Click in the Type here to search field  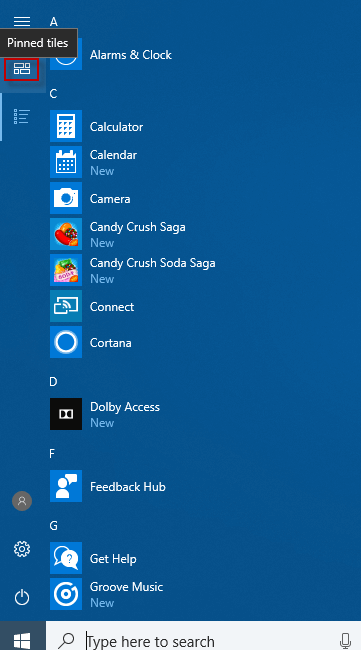coord(203,635)
